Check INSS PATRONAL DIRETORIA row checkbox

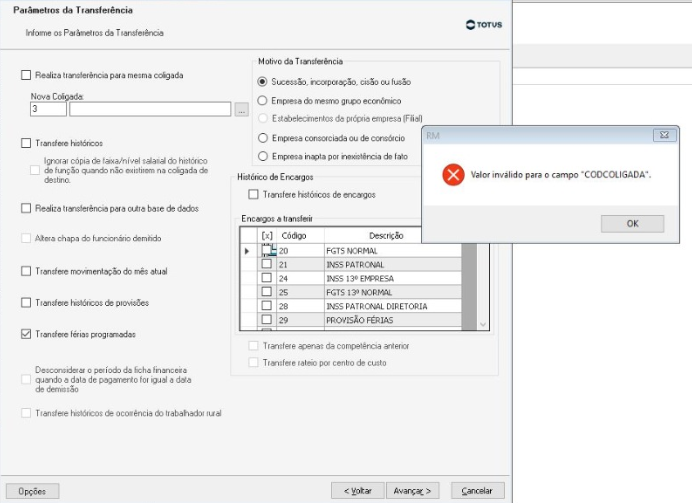(267, 305)
